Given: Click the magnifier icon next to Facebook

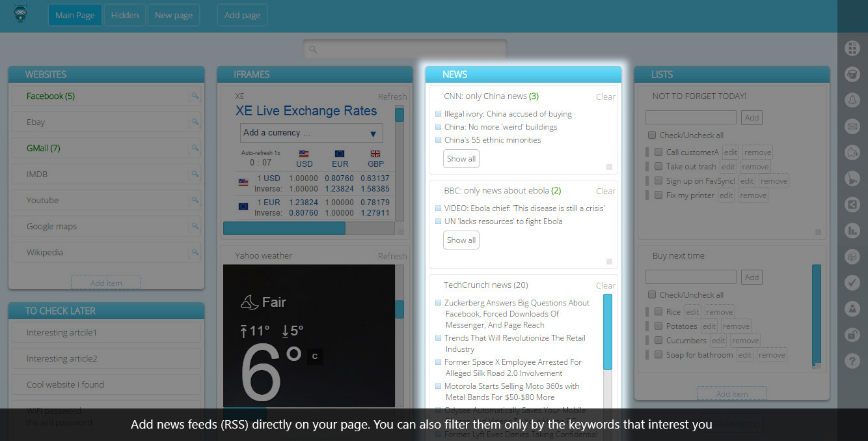Looking at the screenshot, I should 195,96.
